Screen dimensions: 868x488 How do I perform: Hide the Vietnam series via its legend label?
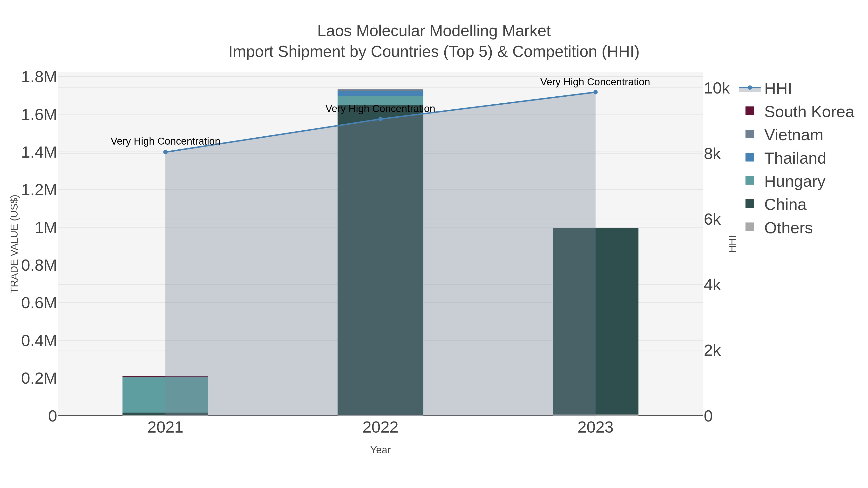[793, 135]
